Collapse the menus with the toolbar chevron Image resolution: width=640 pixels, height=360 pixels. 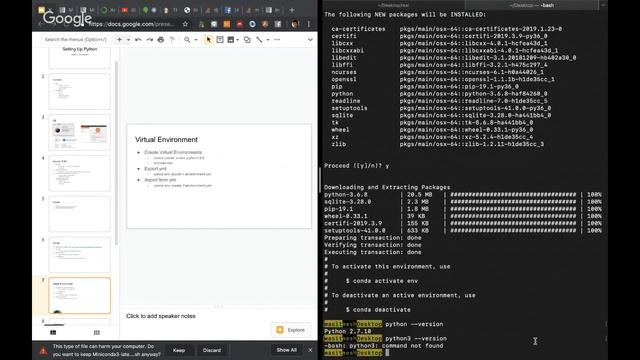[310, 40]
